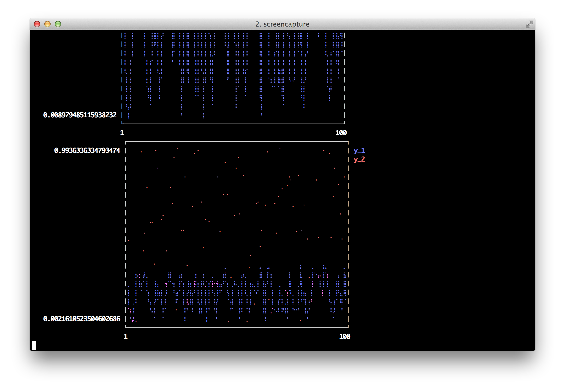
Task: Click the green zoom window button
Action: (58, 24)
